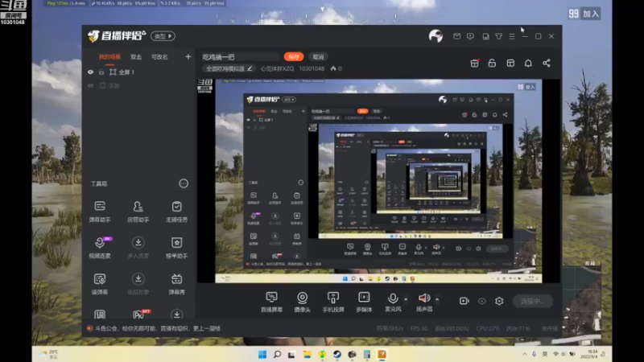
Task: Click the CPU:22% status entry
Action: coord(488,328)
